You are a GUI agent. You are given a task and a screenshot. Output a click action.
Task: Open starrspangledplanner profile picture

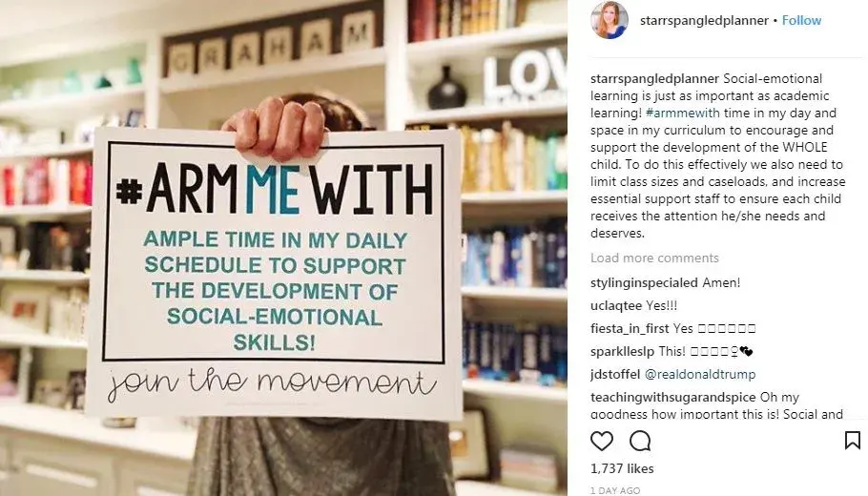(x=608, y=21)
